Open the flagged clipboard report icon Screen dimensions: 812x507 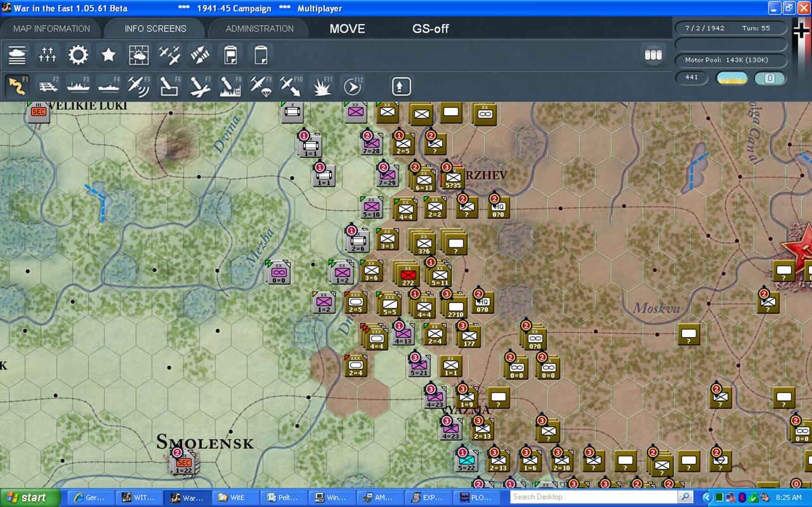tap(230, 56)
